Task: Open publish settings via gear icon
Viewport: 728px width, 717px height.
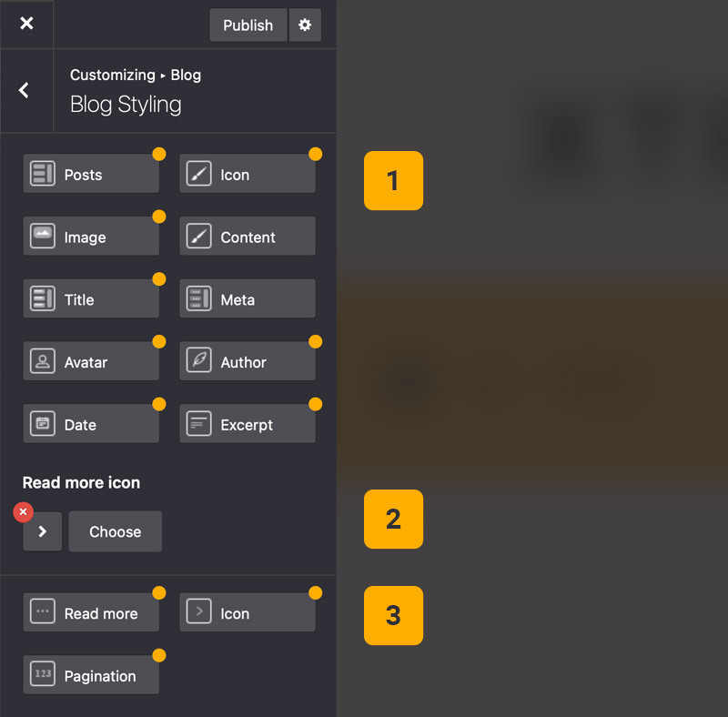Action: point(305,25)
